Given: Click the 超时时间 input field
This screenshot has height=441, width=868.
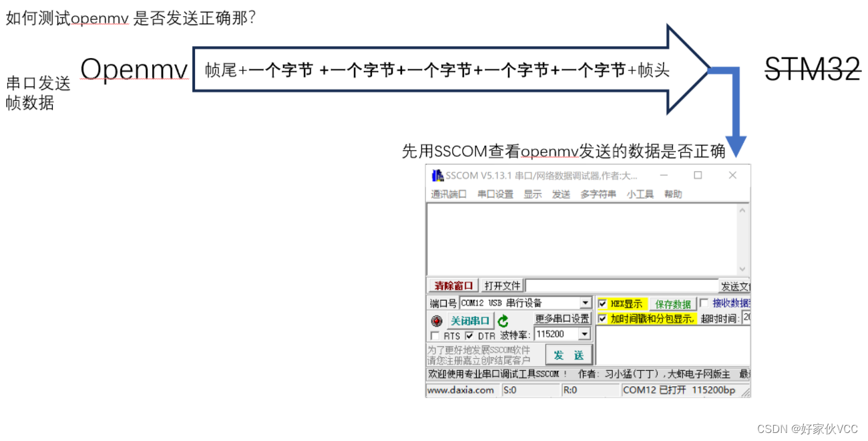Looking at the screenshot, I should [x=747, y=318].
